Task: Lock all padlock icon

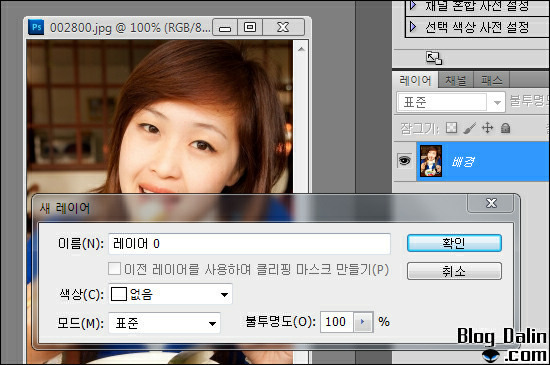Action: tap(505, 128)
